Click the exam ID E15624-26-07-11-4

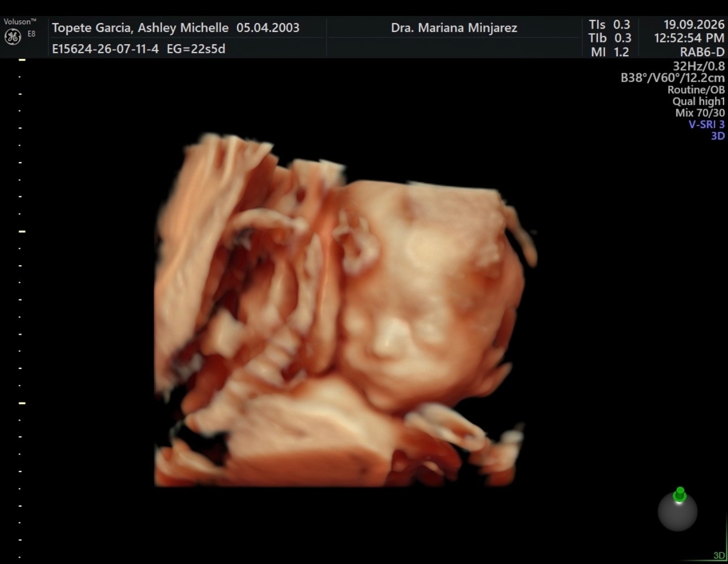pos(105,49)
